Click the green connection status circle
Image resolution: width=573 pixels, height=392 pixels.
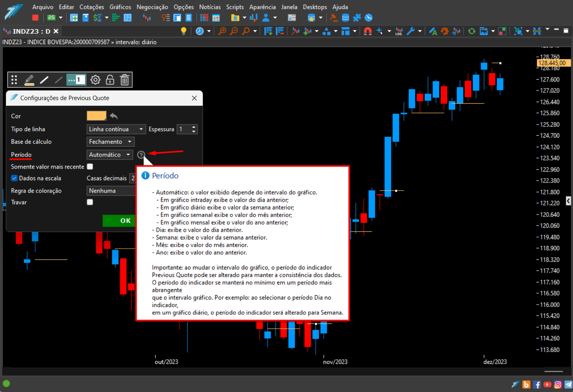tap(6, 383)
